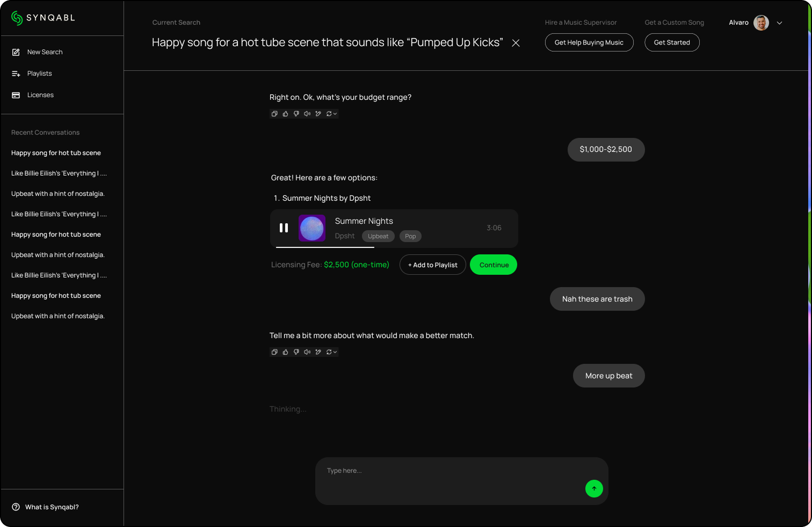Click the "Recent Conversations" heading
This screenshot has height=527, width=812.
click(x=45, y=133)
